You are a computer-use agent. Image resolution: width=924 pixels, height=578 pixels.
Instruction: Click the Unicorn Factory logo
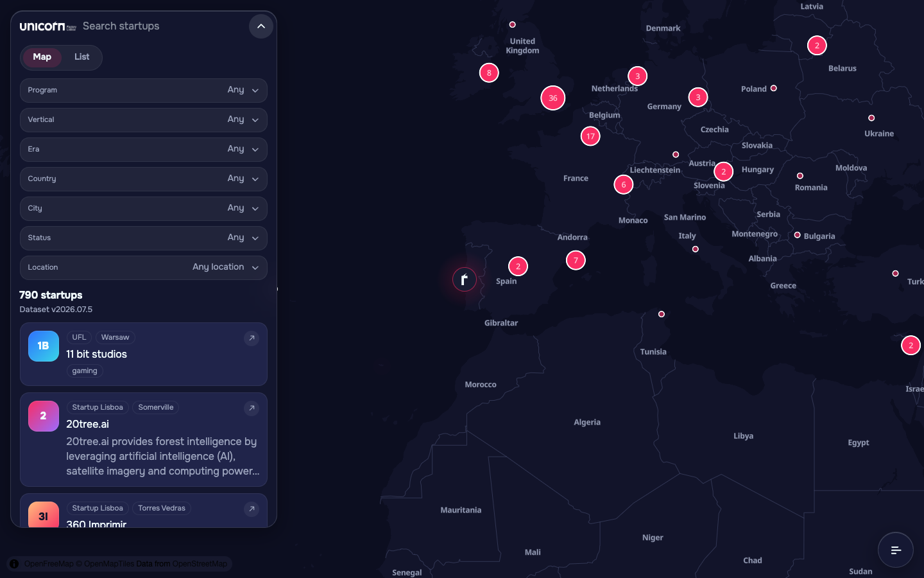[x=48, y=26]
